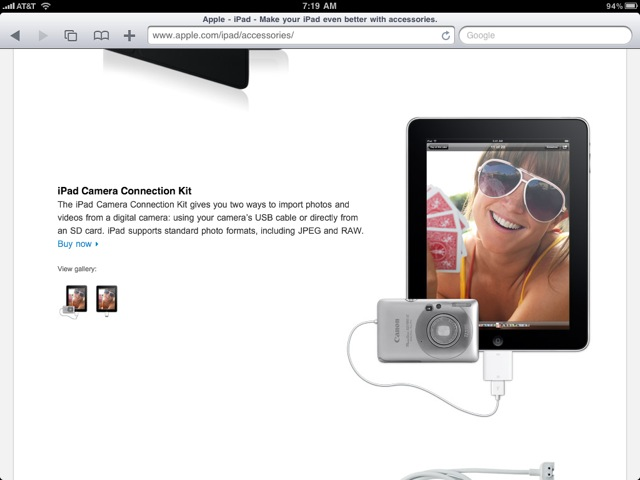Viewport: 640px width, 480px height.
Task: View gallery thumbnail showing iPad with camera
Action: point(74,301)
